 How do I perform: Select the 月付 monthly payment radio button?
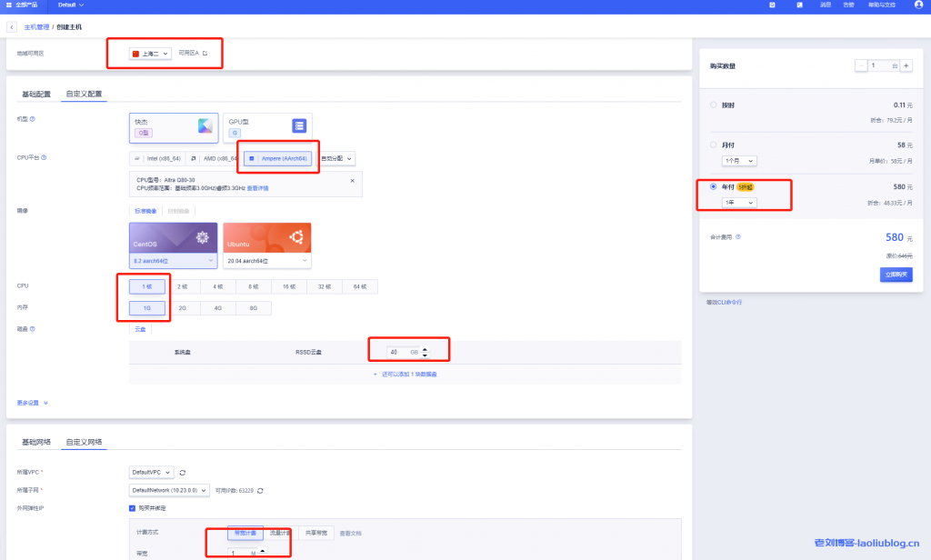[714, 145]
